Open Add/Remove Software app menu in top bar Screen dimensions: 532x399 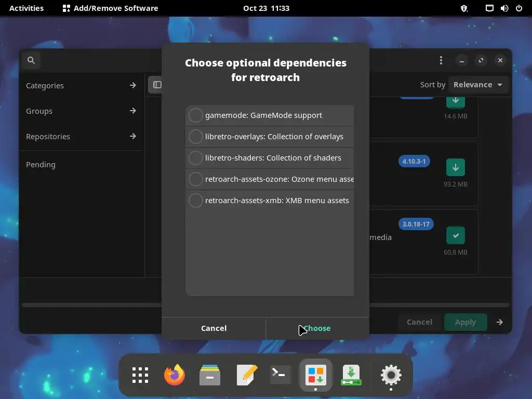111,8
